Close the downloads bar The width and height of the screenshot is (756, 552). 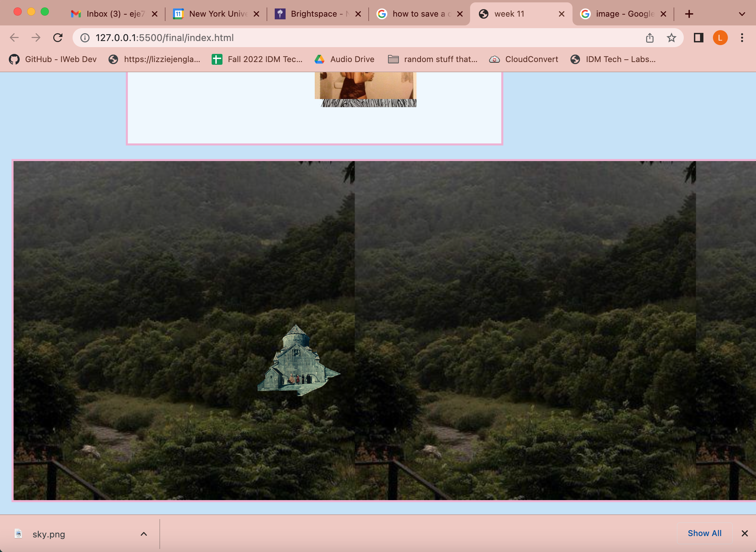click(x=744, y=533)
